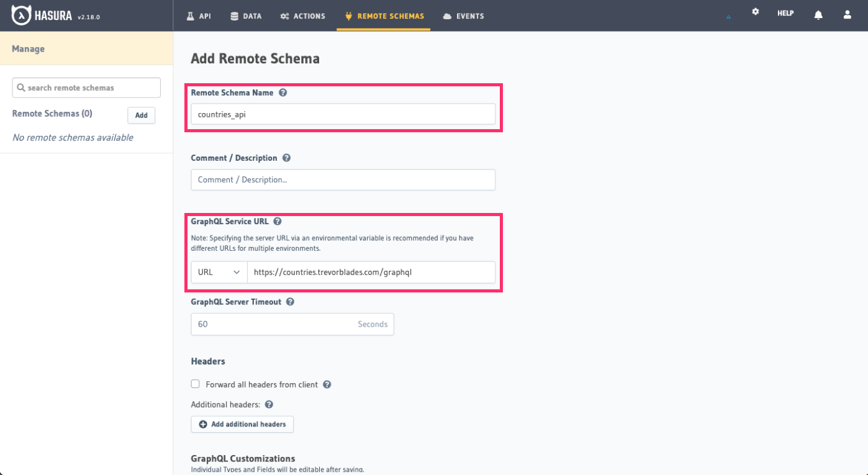Image resolution: width=868 pixels, height=475 pixels.
Task: Click the help tooltip beside Remote Schema Name
Action: tap(283, 92)
